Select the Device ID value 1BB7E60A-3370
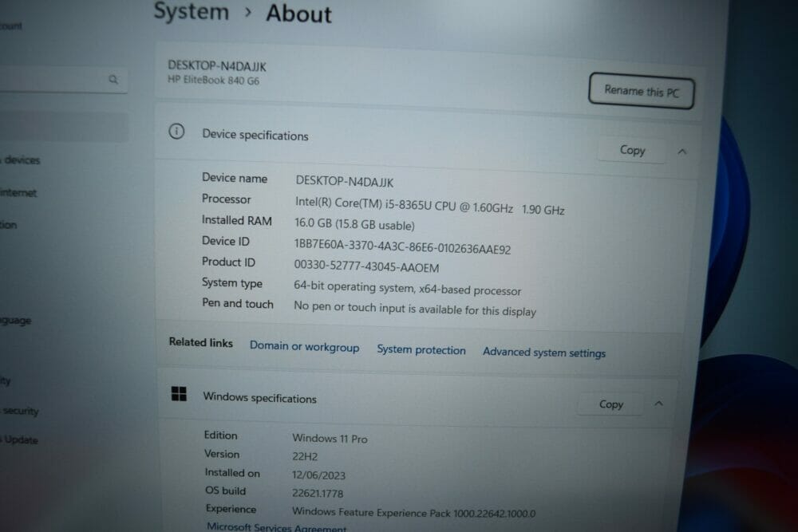This screenshot has width=798, height=532. [x=402, y=246]
